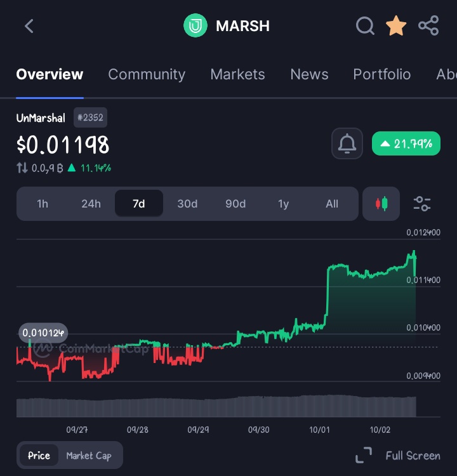Switch to candlestick chart view
457x476 pixels.
tap(381, 204)
